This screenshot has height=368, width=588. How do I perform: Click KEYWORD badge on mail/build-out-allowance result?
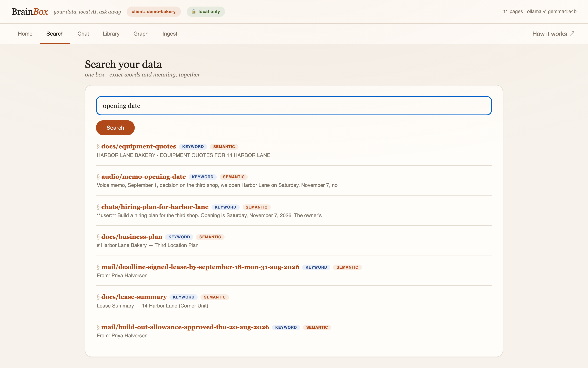(x=286, y=327)
